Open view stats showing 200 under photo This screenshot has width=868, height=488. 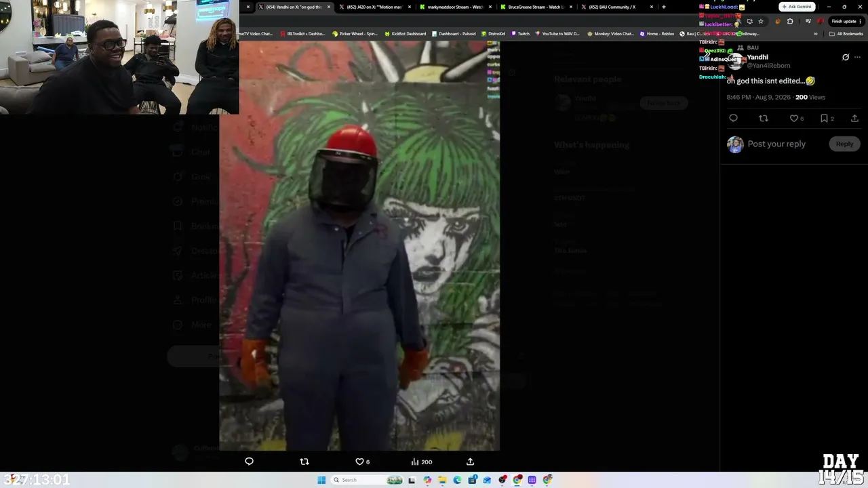(421, 462)
